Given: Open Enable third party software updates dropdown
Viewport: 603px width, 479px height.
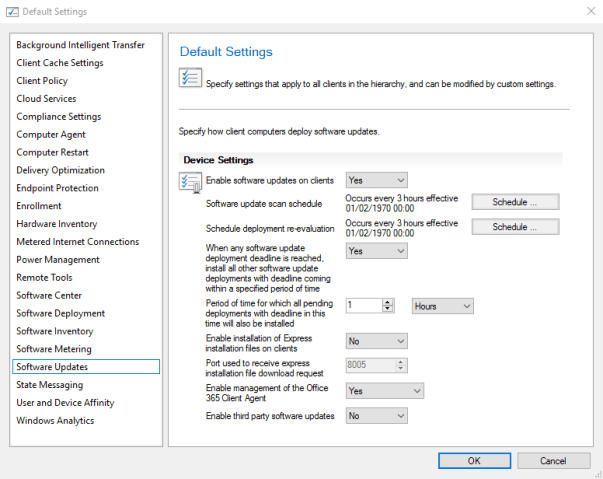Looking at the screenshot, I should [x=376, y=416].
